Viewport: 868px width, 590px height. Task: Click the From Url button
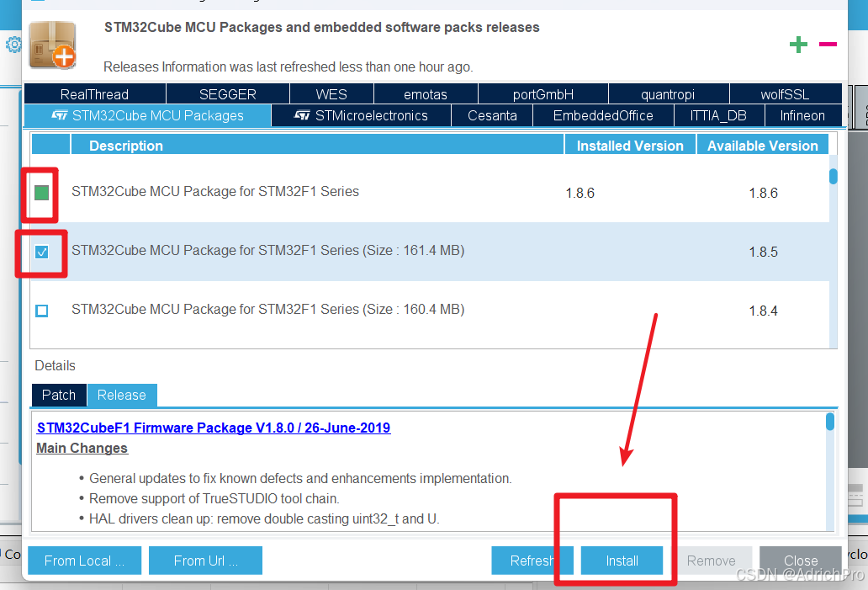205,561
